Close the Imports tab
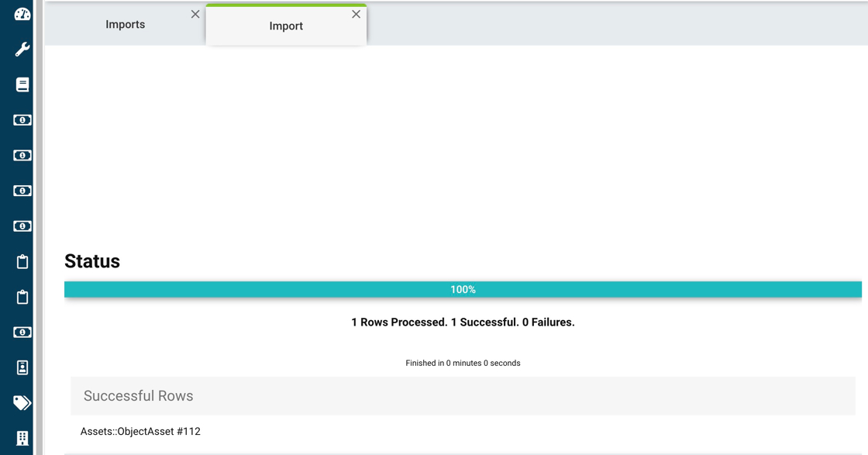868x455 pixels. [x=195, y=14]
